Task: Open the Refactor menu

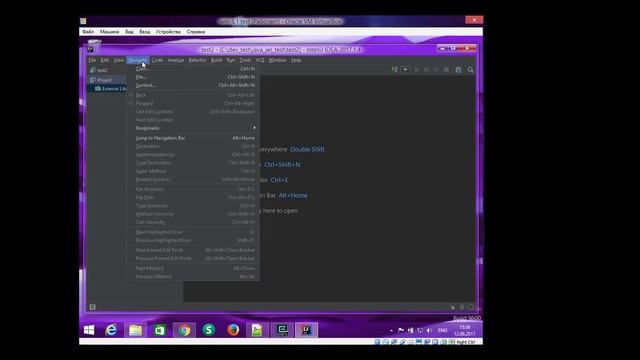Action: tap(197, 60)
